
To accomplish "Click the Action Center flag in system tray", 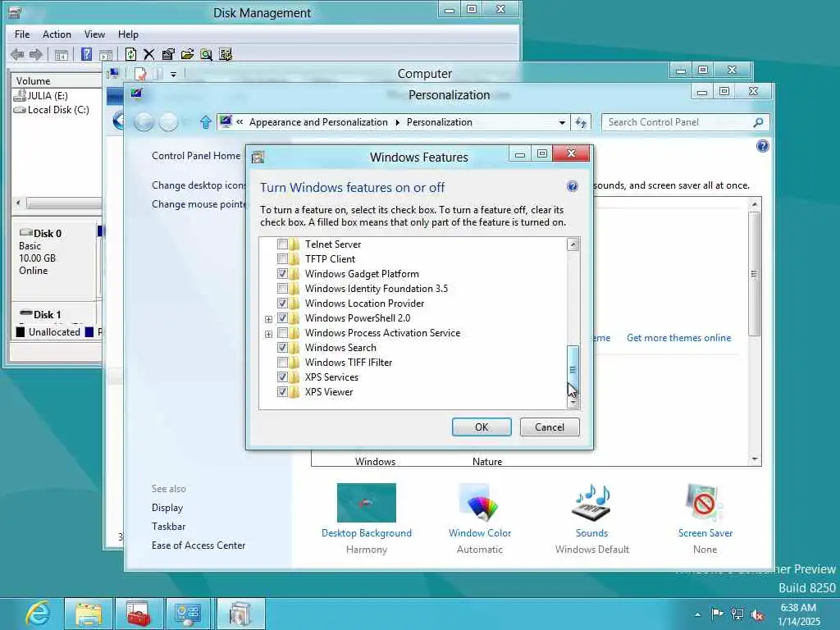I will (x=717, y=614).
